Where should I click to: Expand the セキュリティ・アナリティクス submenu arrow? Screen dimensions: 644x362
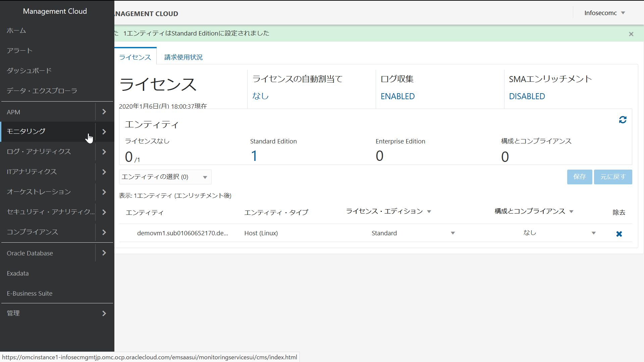point(104,212)
